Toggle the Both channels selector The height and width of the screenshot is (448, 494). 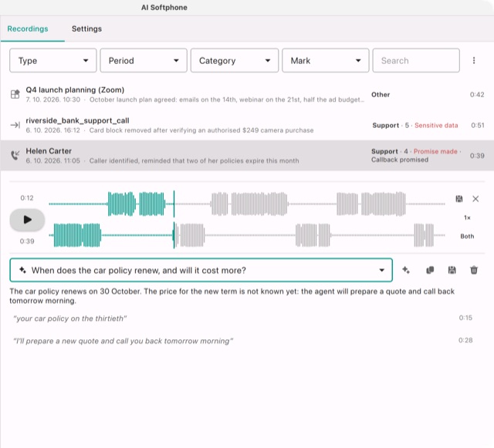pyautogui.click(x=467, y=236)
